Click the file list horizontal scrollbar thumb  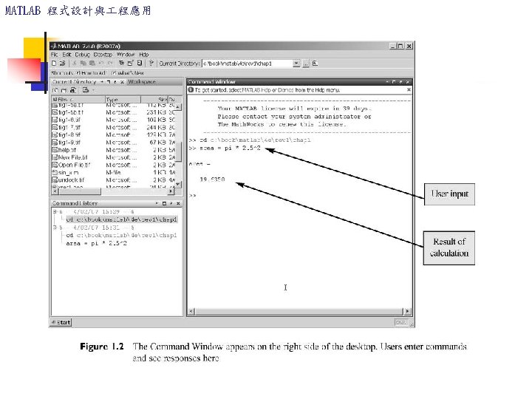(80, 191)
